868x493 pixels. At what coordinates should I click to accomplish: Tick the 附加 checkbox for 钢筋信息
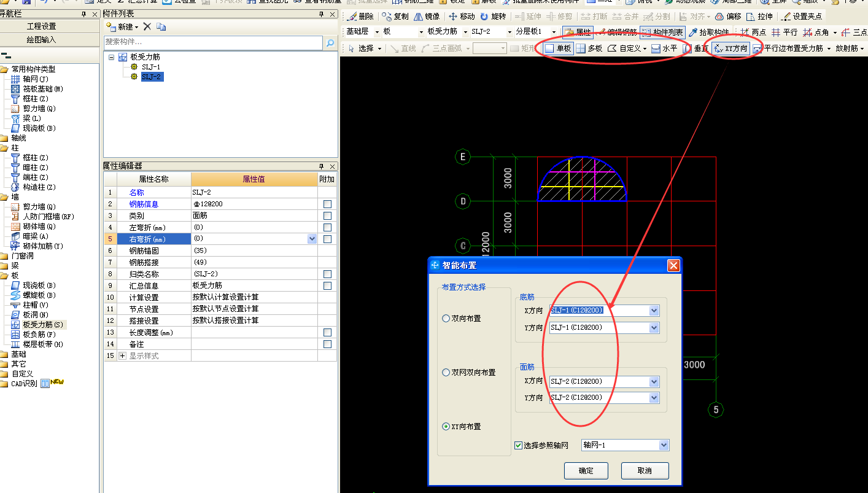[x=327, y=204]
